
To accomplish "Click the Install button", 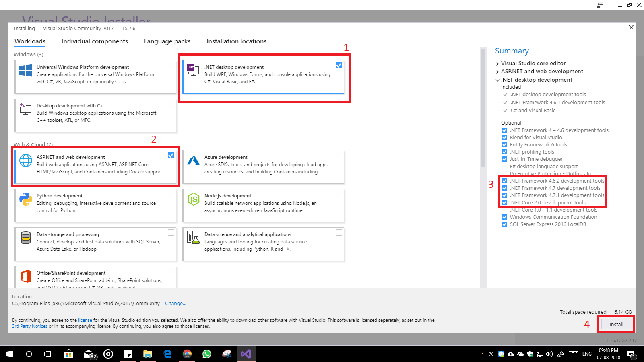I will (x=616, y=324).
